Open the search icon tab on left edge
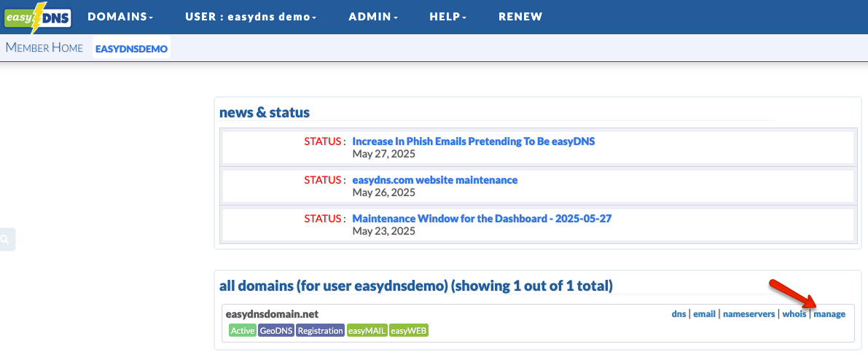The image size is (868, 360). point(6,239)
